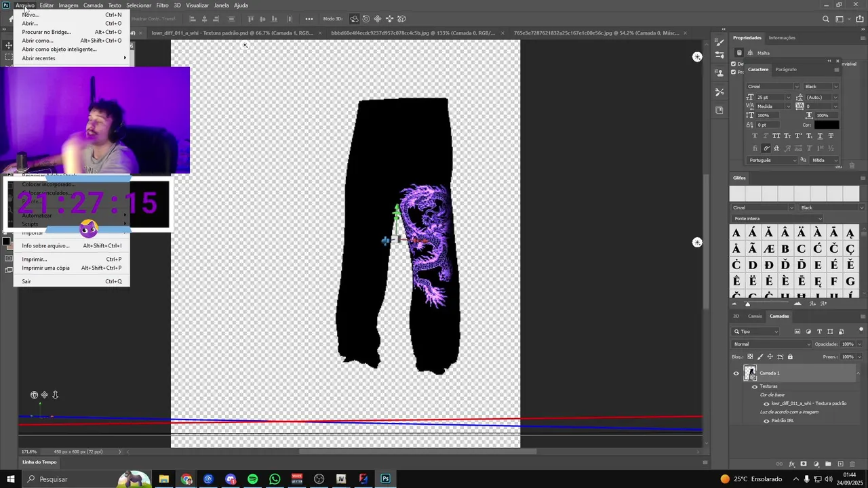Open the Normal blend mode dropdown
This screenshot has width=868, height=488.
[771, 344]
